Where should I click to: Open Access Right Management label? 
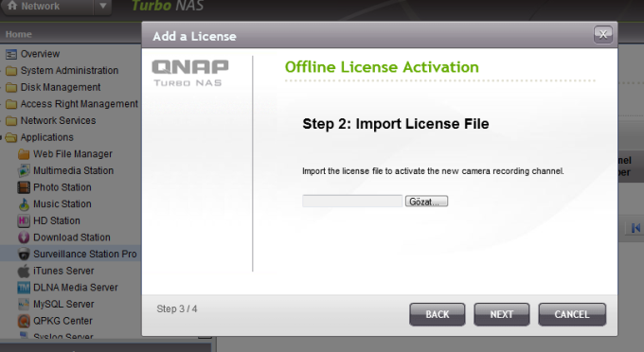tap(80, 104)
